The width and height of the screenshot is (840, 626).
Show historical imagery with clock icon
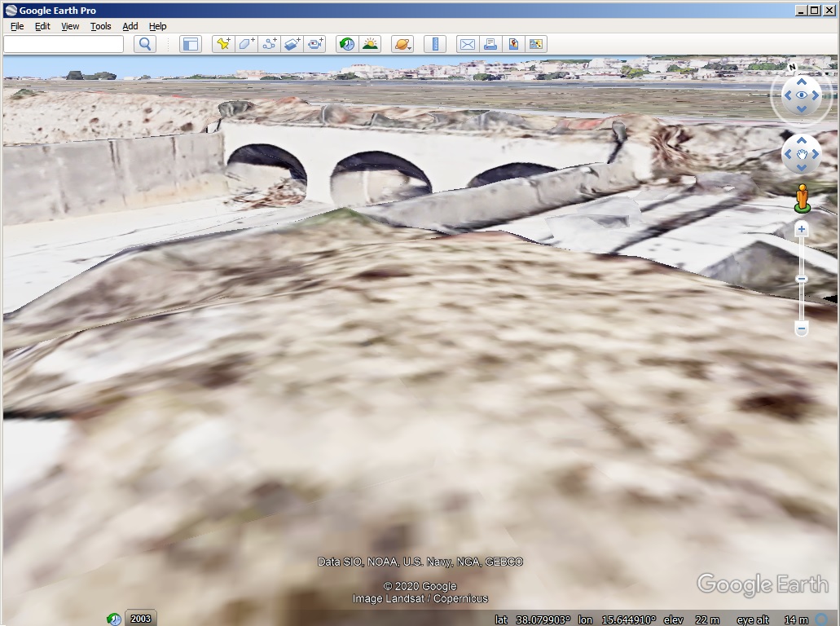click(346, 44)
